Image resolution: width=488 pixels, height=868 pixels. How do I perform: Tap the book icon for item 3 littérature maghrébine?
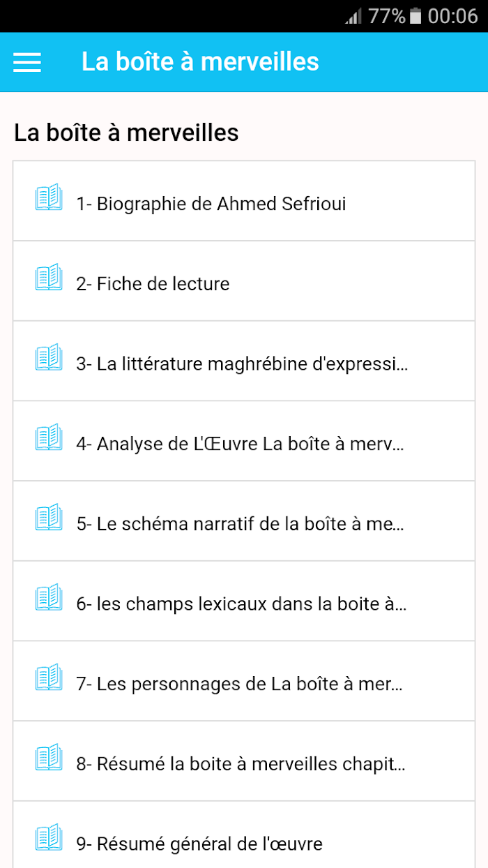tap(49, 357)
